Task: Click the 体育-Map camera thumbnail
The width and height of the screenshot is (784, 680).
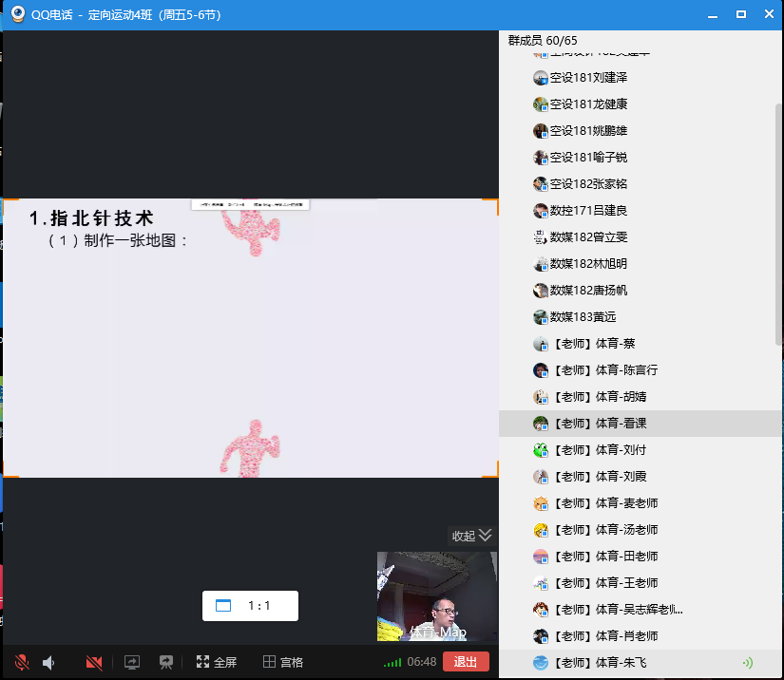Action: click(436, 596)
